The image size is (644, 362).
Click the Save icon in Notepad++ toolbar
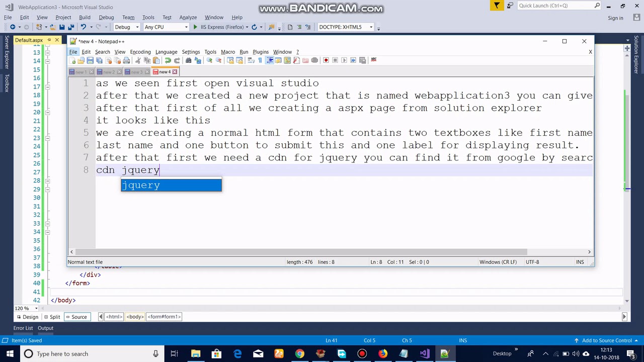pos(90,60)
